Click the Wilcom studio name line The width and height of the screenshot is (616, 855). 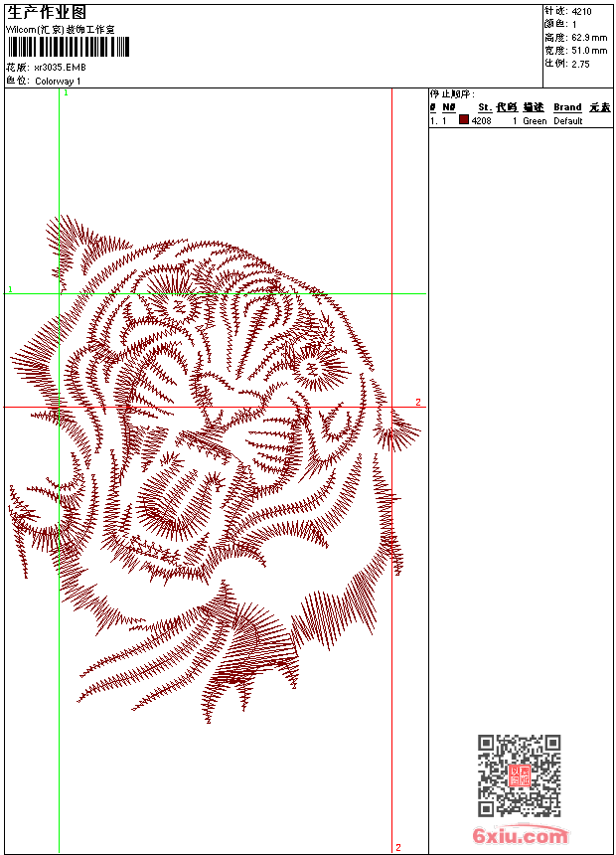coord(60,30)
